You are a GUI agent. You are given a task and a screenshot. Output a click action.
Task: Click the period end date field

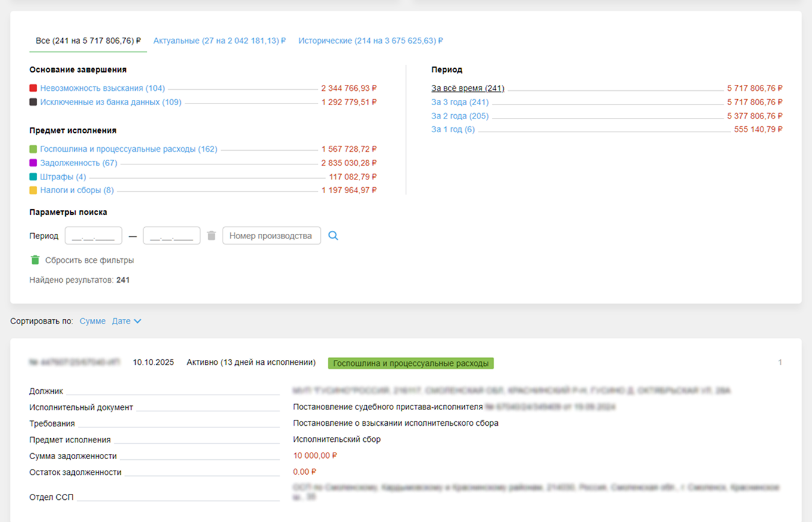172,236
